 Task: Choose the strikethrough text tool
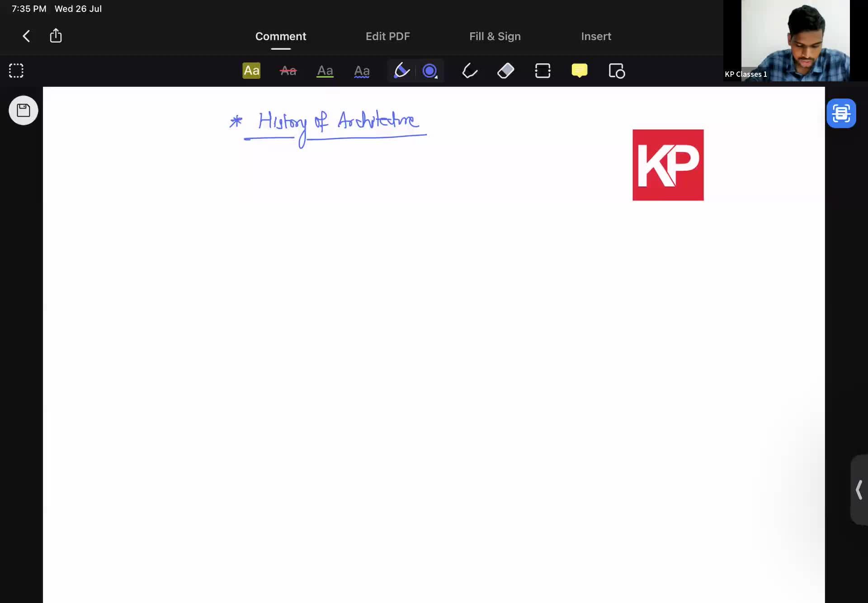click(288, 71)
